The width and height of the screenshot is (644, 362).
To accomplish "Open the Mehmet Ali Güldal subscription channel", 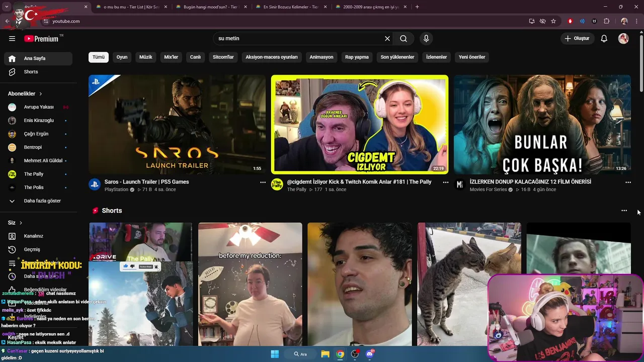I will [x=38, y=161].
